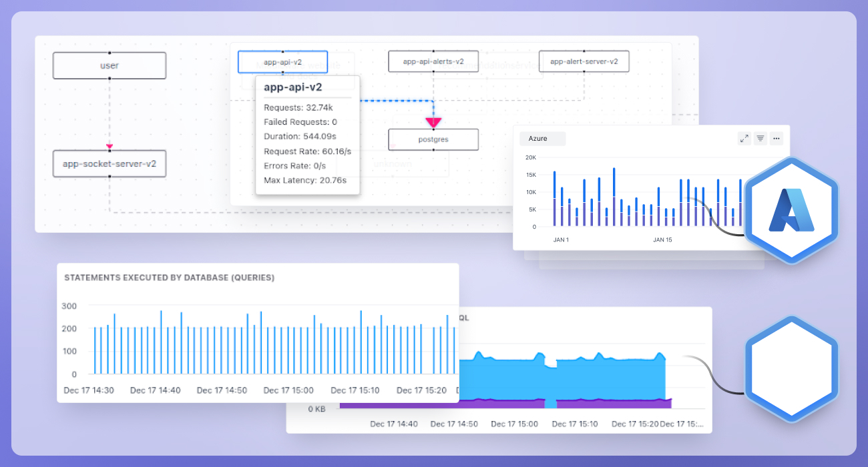The width and height of the screenshot is (868, 467).
Task: Select the postgres database node
Action: (x=433, y=139)
